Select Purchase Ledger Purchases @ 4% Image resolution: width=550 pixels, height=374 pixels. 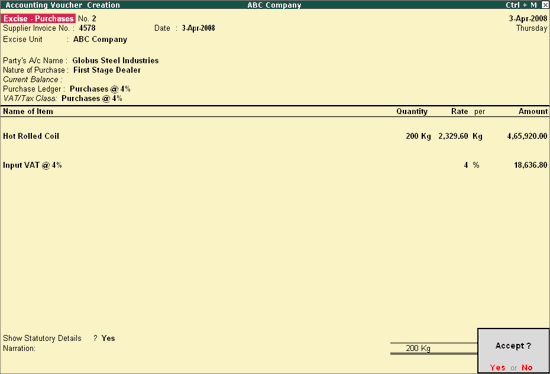(100, 89)
